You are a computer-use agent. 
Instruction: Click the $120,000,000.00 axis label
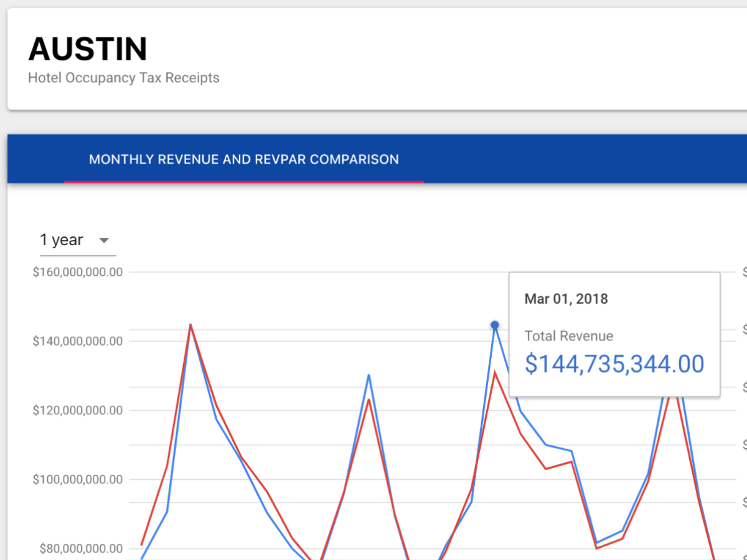[x=78, y=410]
